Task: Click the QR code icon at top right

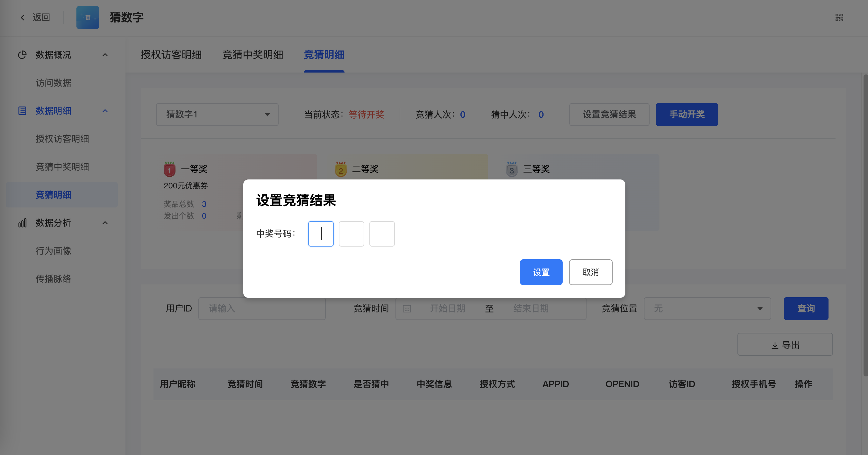Action: tap(839, 17)
